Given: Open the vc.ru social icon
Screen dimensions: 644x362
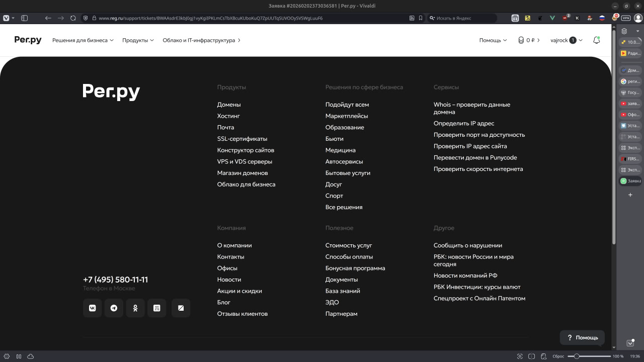Looking at the screenshot, I should [156, 308].
